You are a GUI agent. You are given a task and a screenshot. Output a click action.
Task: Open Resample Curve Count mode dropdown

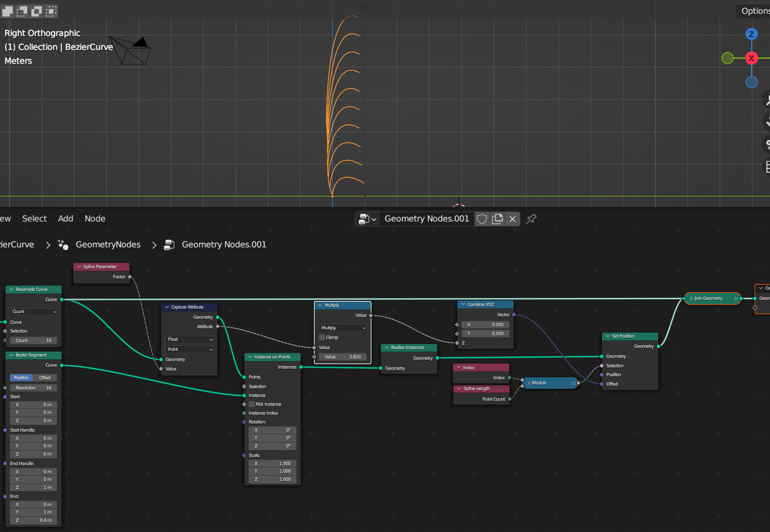point(33,312)
